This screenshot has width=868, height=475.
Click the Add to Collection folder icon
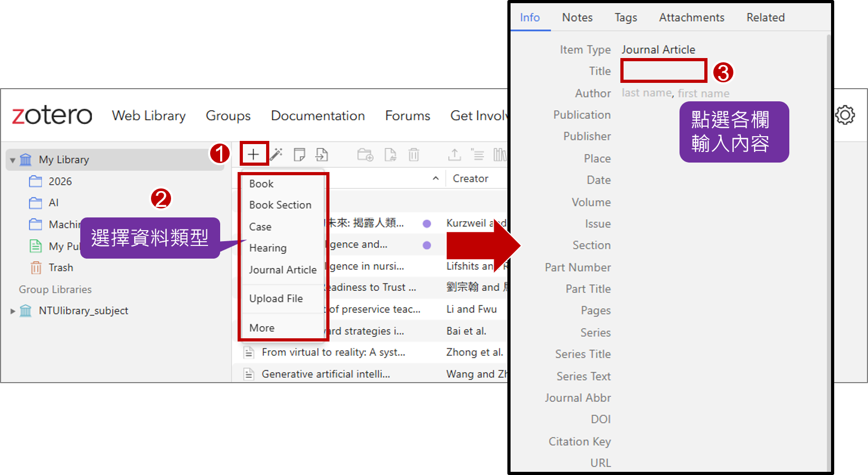365,155
